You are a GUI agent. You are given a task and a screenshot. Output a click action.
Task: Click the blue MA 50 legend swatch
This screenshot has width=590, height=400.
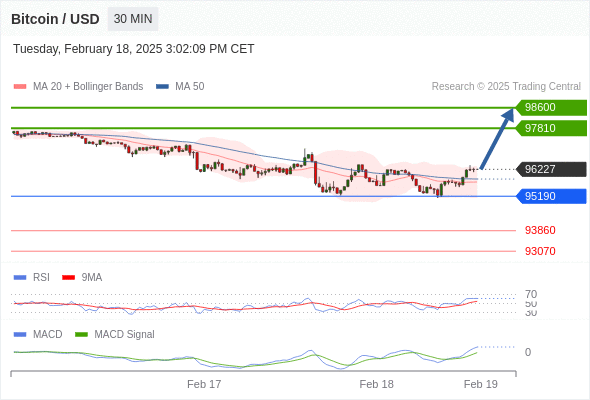point(162,87)
